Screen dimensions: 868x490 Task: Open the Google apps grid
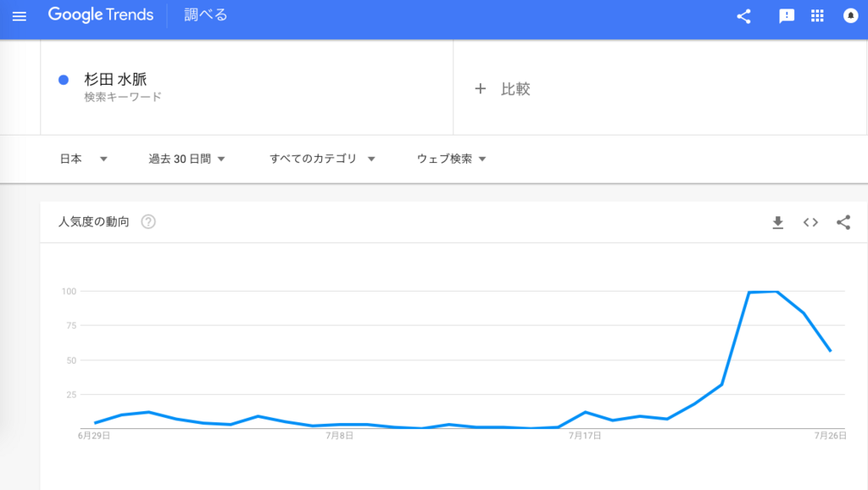pos(817,15)
